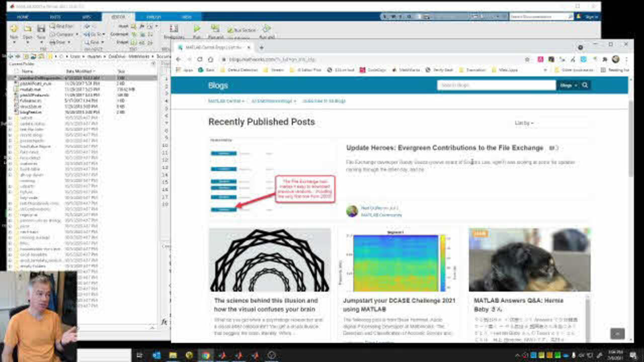Viewport: 644px width, 362px height.
Task: Select the EDITOR tab in MATLAB
Action: (119, 17)
